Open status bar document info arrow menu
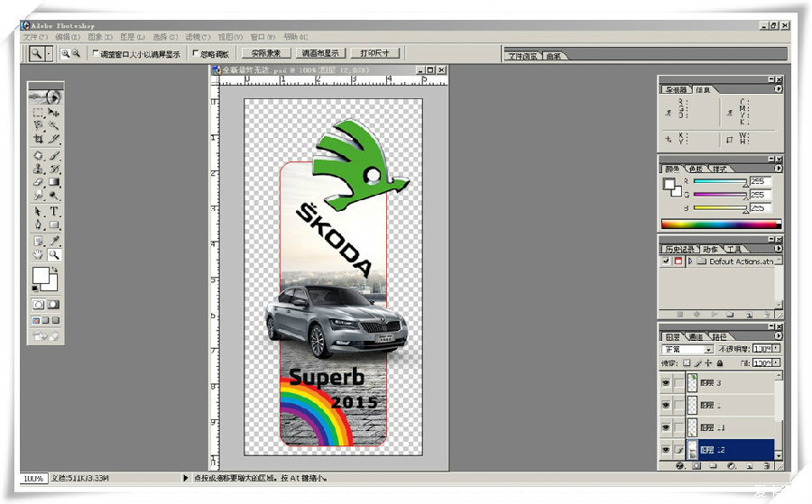This screenshot has width=812, height=504. 185,478
